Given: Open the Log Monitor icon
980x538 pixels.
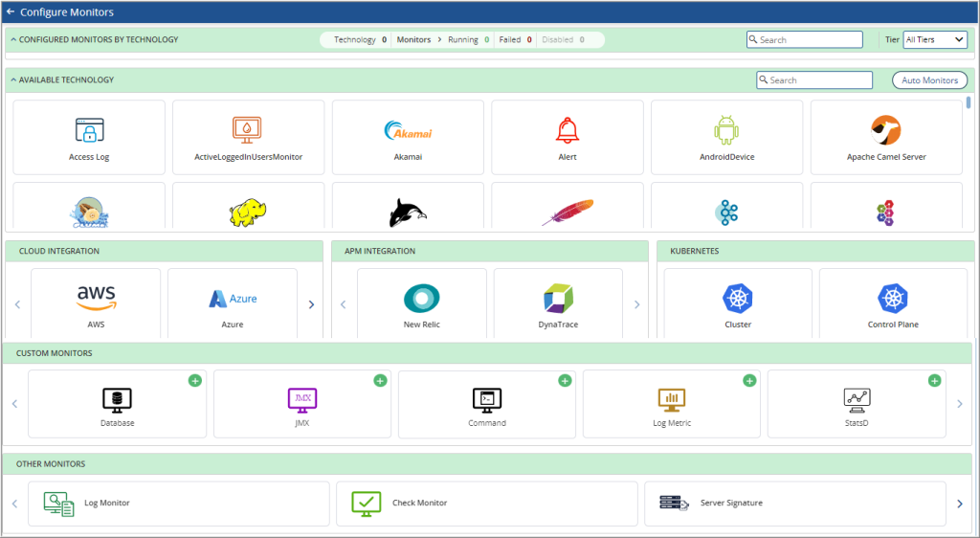Looking at the screenshot, I should click(x=58, y=504).
